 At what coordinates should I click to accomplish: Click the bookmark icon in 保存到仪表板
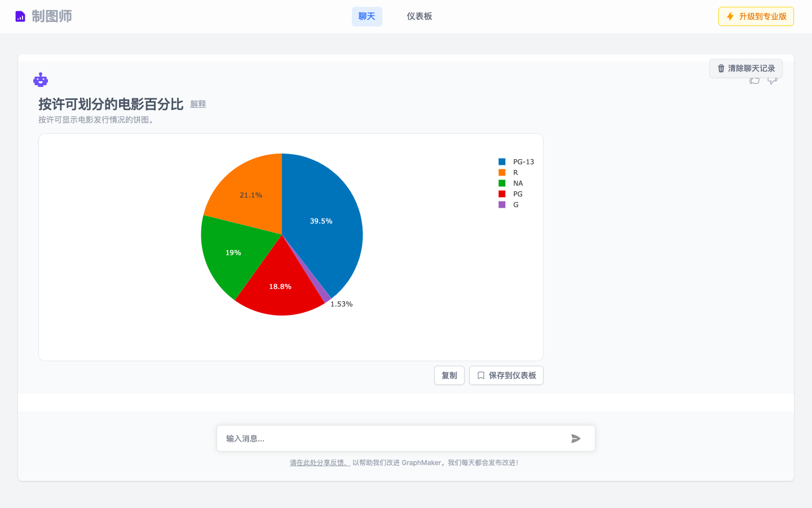481,375
